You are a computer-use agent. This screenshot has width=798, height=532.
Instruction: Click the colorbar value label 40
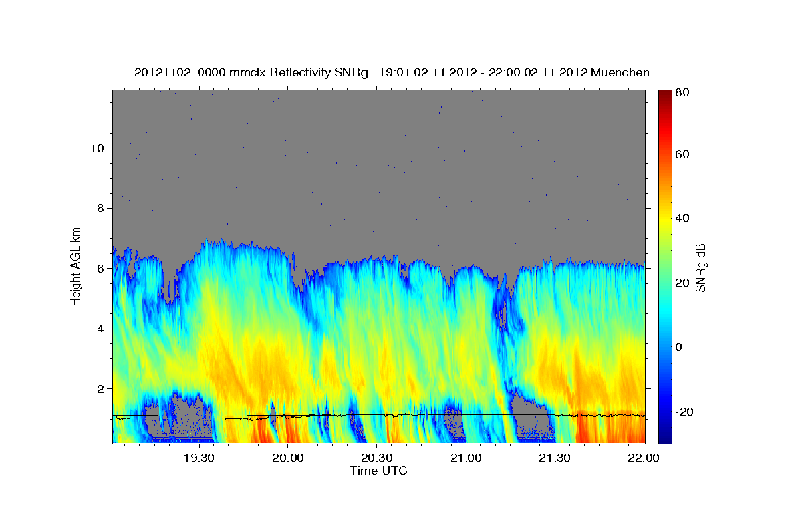(x=684, y=218)
